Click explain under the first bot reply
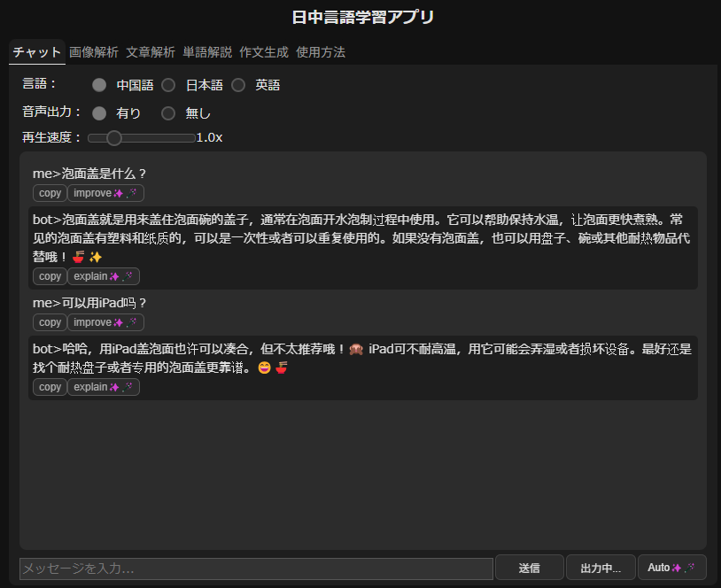Image resolution: width=721 pixels, height=588 pixels. (103, 276)
